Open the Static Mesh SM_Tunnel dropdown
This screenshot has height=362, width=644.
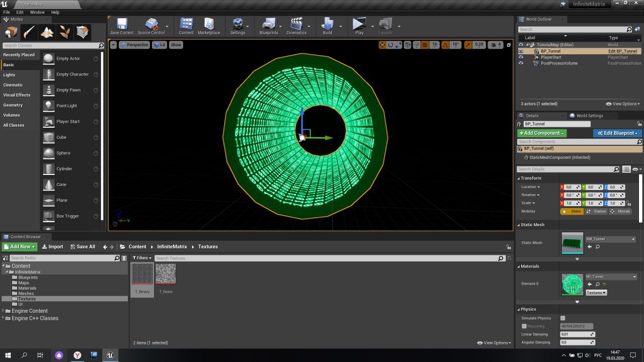coord(611,239)
